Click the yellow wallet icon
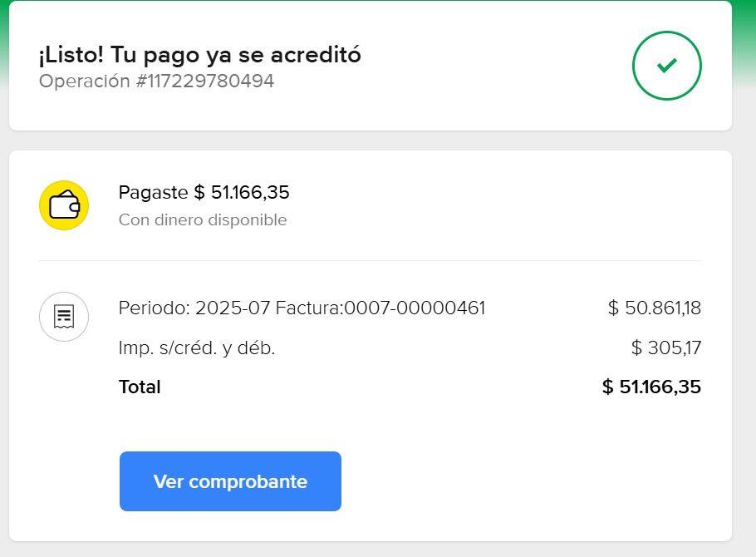The width and height of the screenshot is (756, 557). [64, 205]
